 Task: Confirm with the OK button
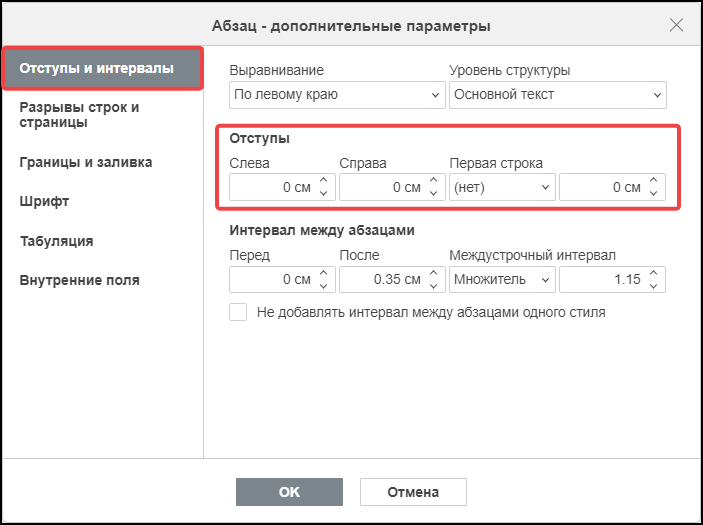[289, 492]
